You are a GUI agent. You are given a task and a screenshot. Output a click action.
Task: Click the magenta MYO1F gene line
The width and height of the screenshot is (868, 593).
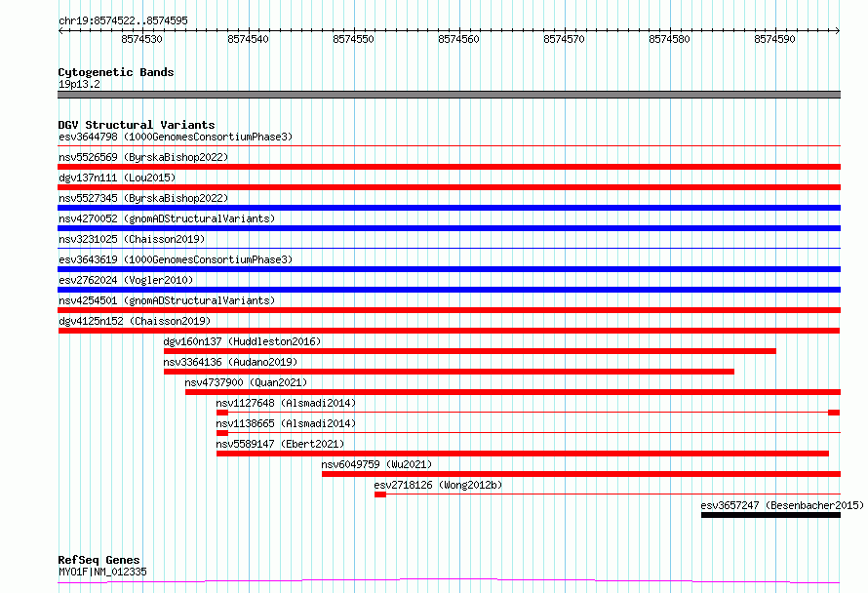coord(449,580)
